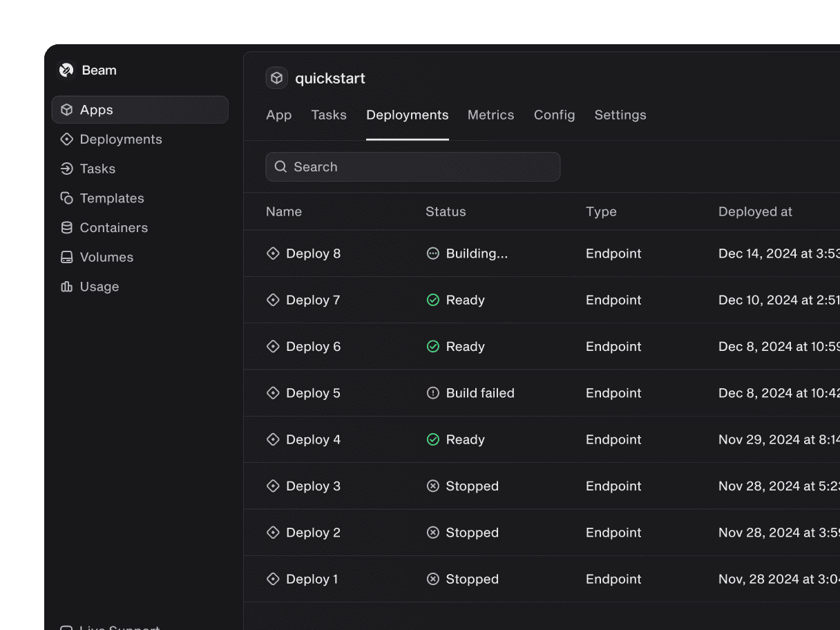Image resolution: width=840 pixels, height=630 pixels.
Task: Click the Beam logo icon
Action: (x=66, y=70)
